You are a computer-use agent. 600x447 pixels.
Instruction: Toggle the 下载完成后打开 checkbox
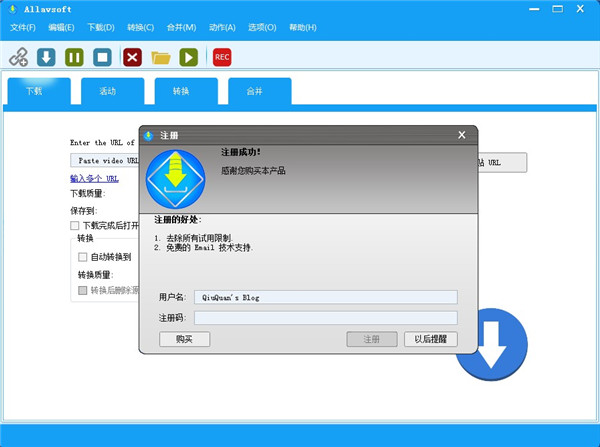point(75,225)
